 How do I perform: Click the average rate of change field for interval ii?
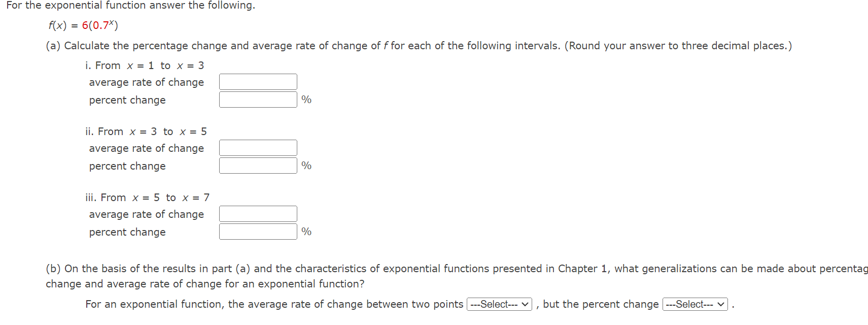tap(258, 147)
